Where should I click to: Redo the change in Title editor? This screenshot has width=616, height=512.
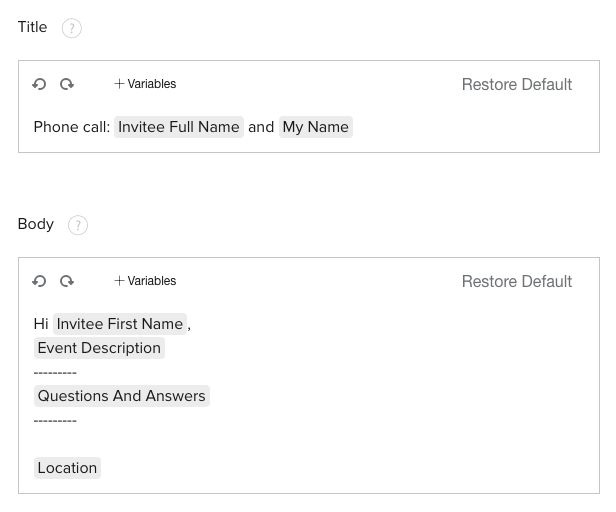tap(67, 84)
